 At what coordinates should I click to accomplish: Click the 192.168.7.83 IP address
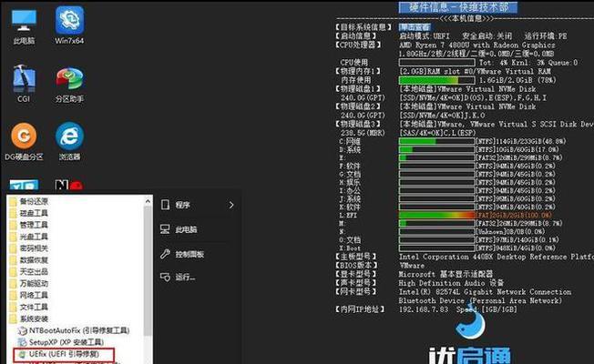coord(424,309)
